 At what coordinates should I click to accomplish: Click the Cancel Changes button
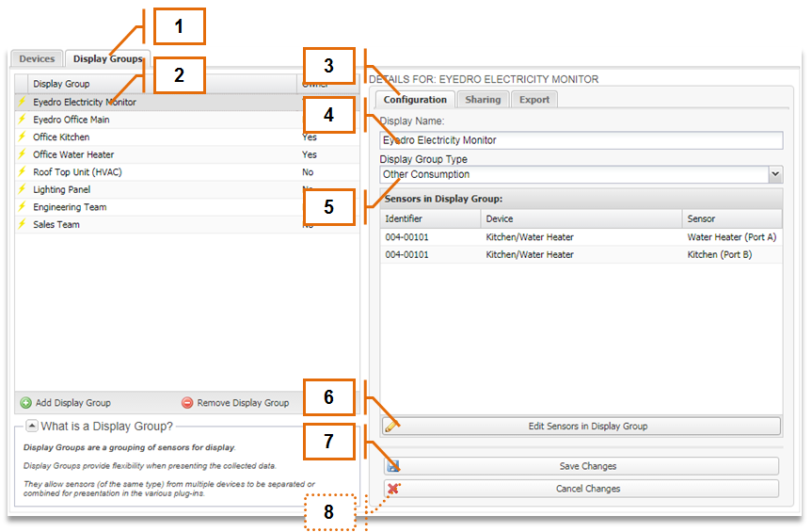[x=581, y=489]
